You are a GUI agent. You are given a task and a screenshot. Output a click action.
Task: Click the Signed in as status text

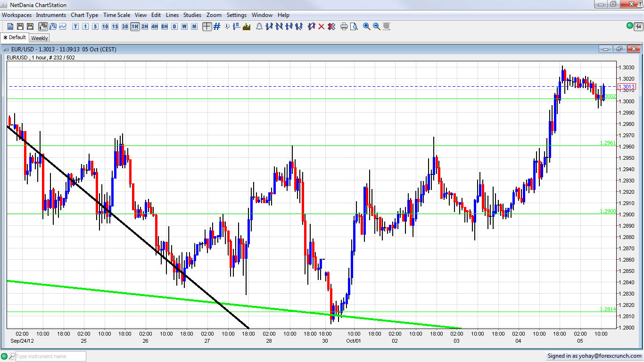594,356
